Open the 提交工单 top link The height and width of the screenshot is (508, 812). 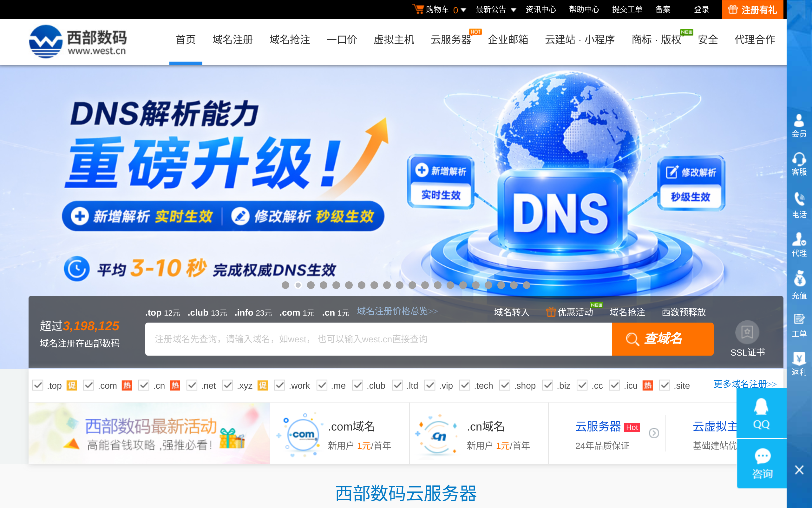coord(627,10)
